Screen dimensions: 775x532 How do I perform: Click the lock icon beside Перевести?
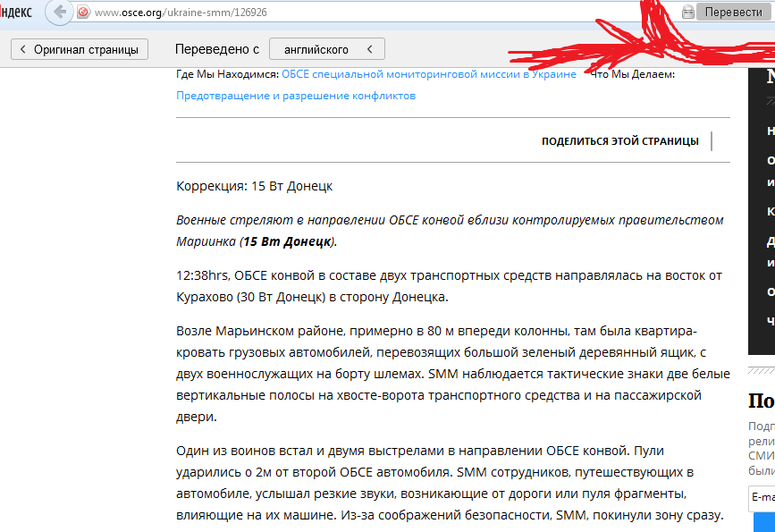click(x=687, y=13)
